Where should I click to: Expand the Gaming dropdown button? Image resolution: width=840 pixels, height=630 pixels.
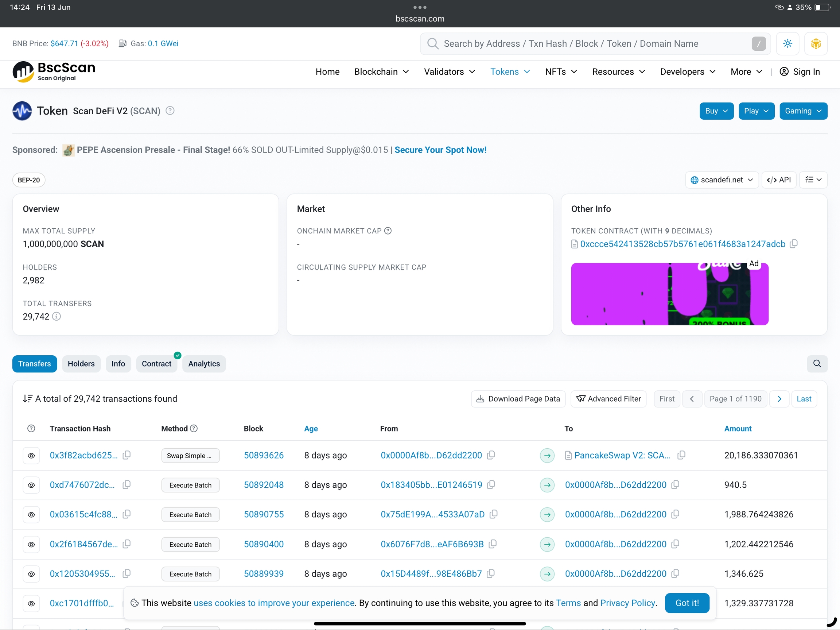click(803, 111)
